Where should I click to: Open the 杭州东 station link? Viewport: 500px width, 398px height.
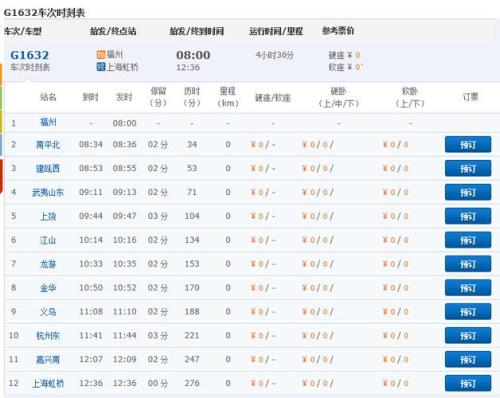tap(48, 335)
